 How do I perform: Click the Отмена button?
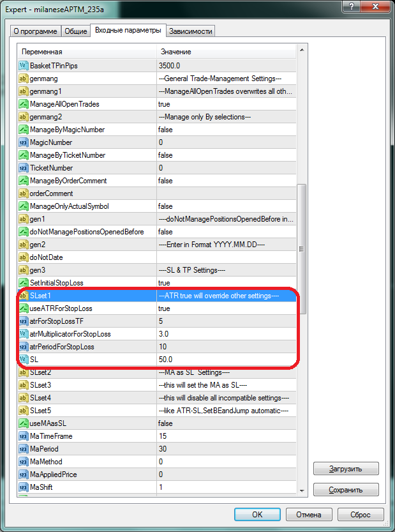click(x=309, y=515)
